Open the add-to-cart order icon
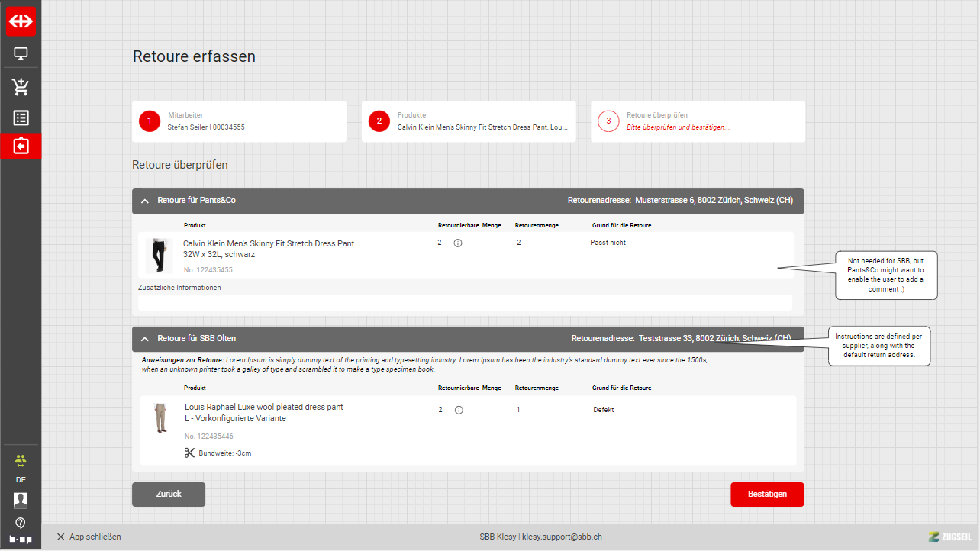Viewport: 980px width, 551px height. (x=21, y=87)
